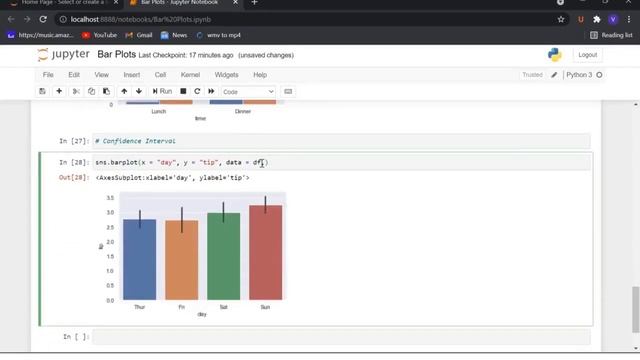Open the Insert menu
The width and height of the screenshot is (640, 360).
132,75
